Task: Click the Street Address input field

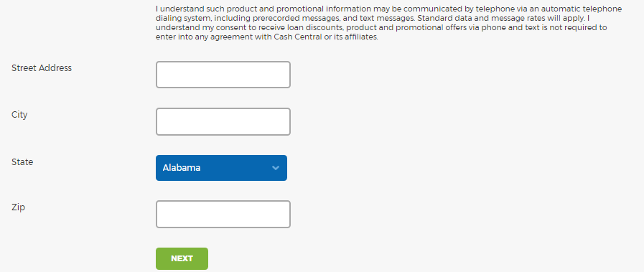Action: 223,75
